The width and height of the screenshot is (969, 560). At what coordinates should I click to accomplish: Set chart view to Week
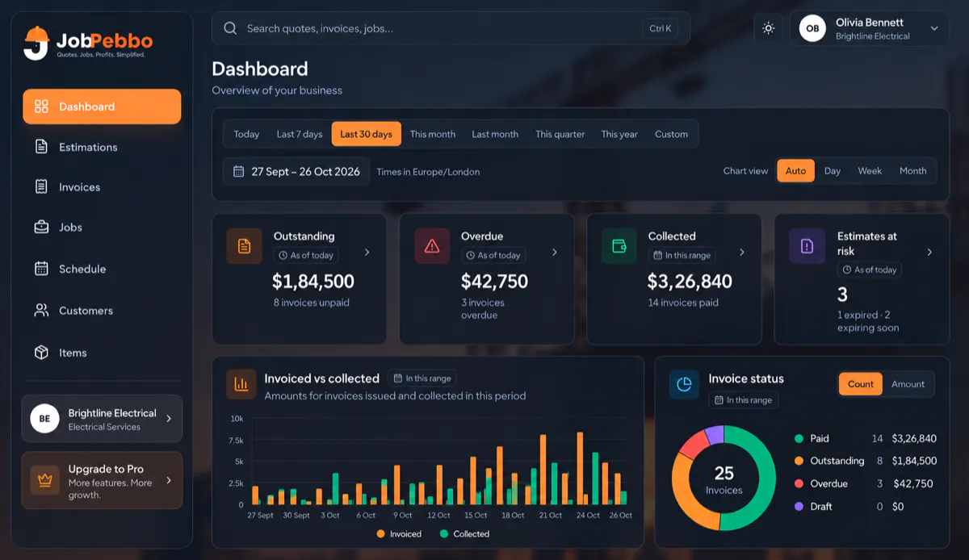[x=870, y=171]
